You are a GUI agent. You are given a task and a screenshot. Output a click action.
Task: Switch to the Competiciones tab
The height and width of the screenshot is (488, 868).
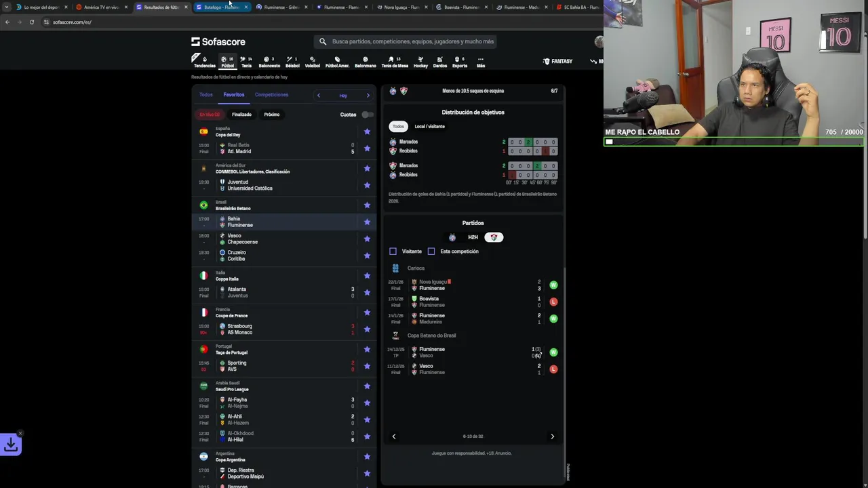tap(271, 95)
